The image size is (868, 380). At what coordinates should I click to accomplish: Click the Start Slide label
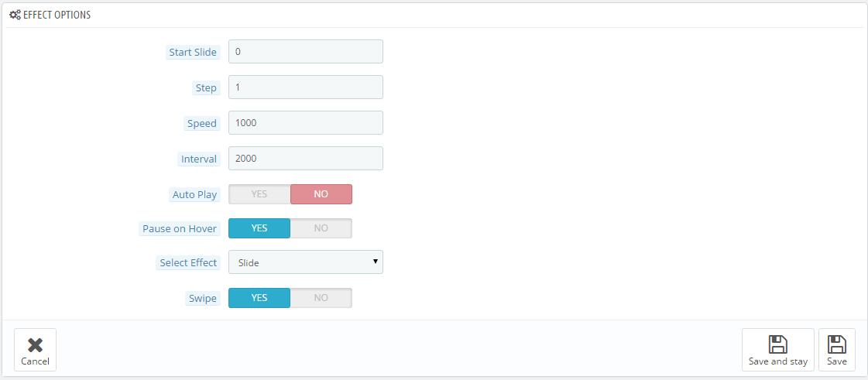(x=193, y=53)
